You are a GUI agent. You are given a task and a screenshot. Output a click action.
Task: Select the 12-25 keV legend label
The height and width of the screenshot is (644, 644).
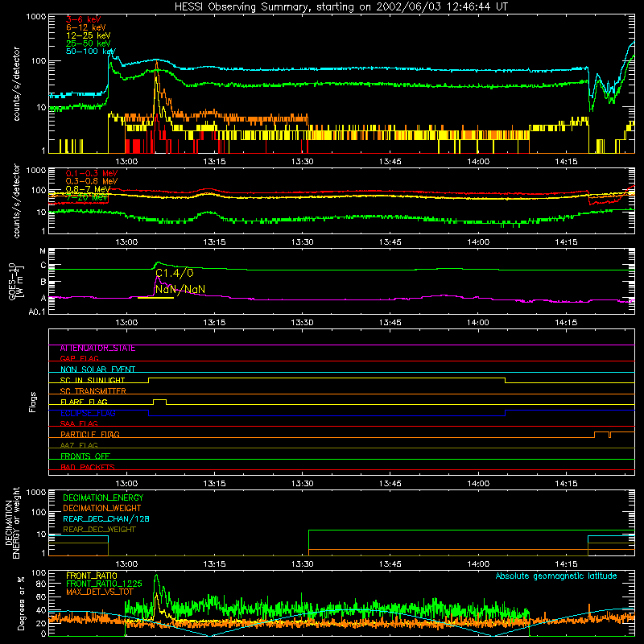click(88, 35)
